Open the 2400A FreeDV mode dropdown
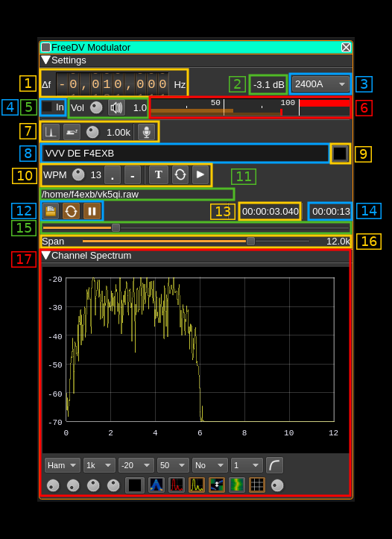Viewport: 392px width, 539px height. tap(320, 84)
